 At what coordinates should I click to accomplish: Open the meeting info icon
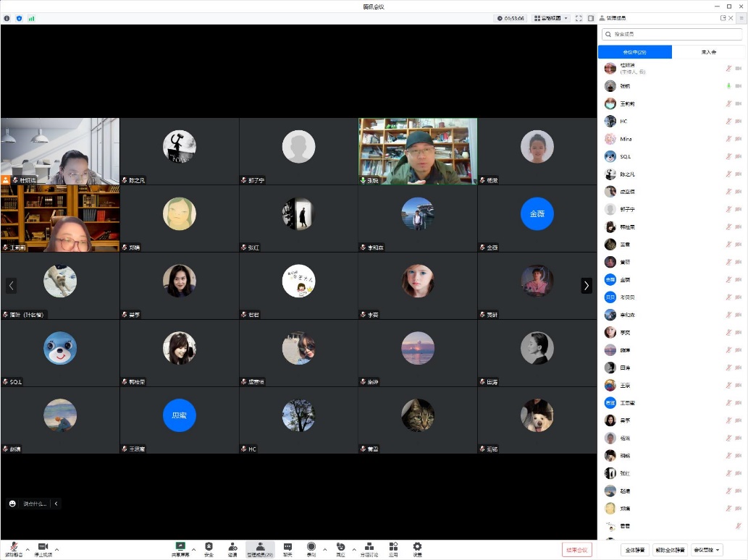tap(7, 18)
